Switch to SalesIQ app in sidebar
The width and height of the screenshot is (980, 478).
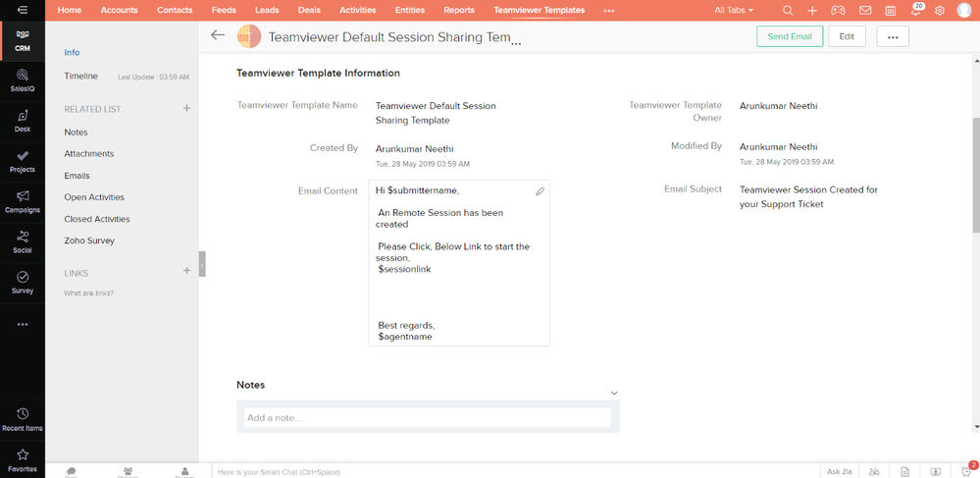coord(23,81)
